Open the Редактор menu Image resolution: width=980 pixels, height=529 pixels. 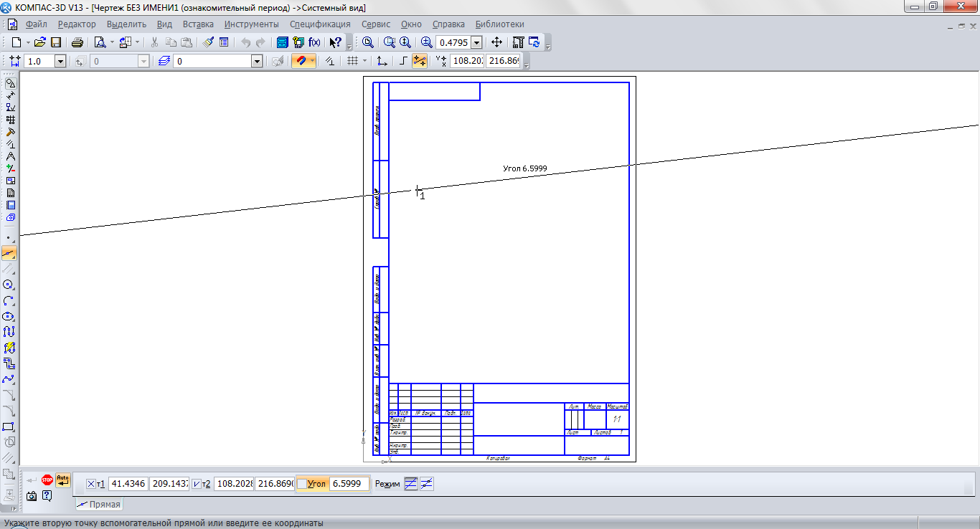point(77,24)
